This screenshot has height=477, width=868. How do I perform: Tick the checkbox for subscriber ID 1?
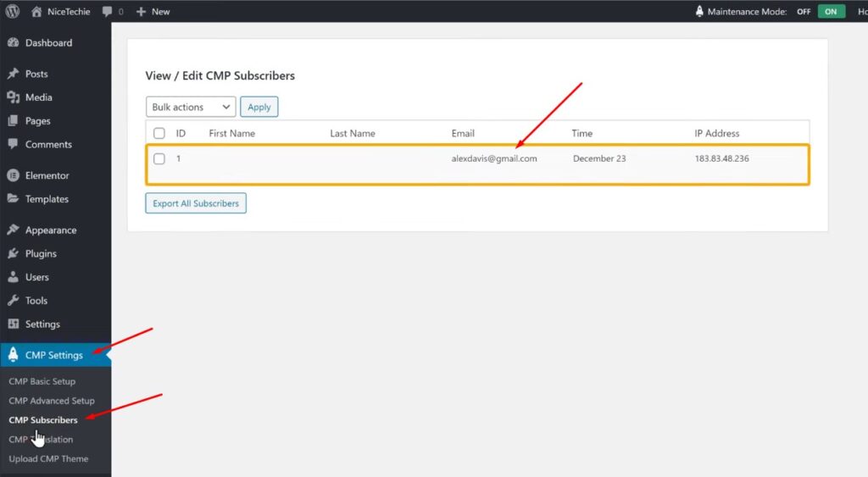(x=159, y=158)
